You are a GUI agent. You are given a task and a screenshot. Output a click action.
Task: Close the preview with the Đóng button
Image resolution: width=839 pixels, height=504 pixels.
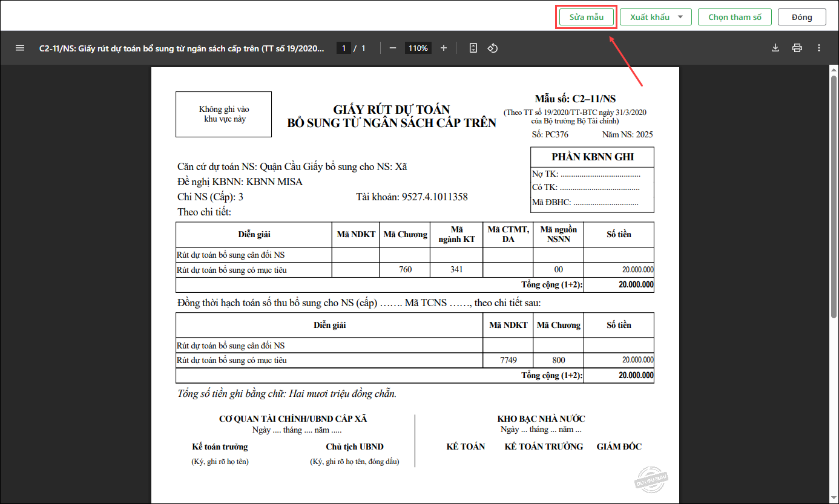click(802, 17)
